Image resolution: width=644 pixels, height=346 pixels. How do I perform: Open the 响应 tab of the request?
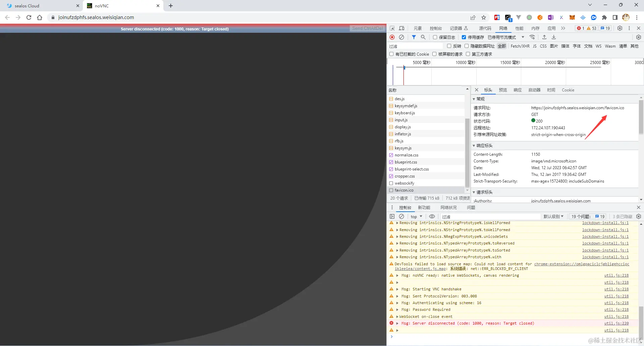[x=518, y=90]
